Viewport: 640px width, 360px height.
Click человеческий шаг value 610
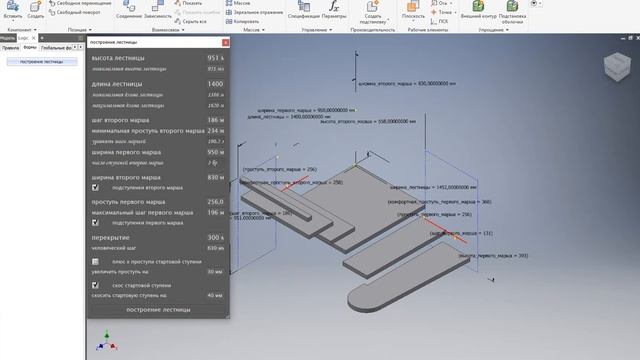coord(216,248)
